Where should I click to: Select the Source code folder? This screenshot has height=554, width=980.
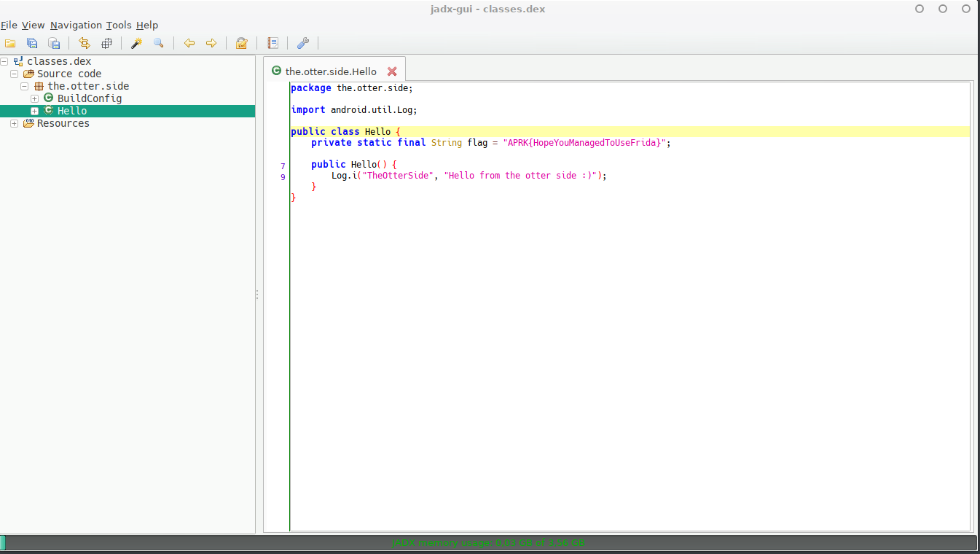69,74
